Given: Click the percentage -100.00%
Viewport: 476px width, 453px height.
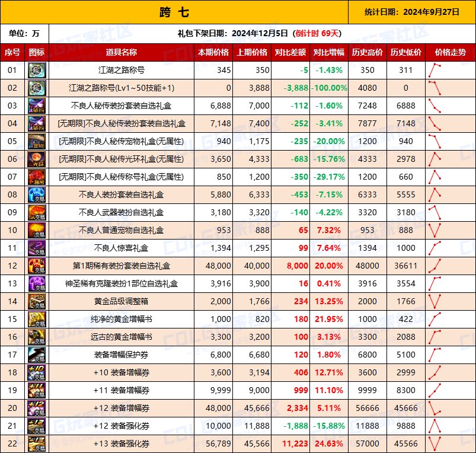Looking at the screenshot, I should pyautogui.click(x=329, y=88).
